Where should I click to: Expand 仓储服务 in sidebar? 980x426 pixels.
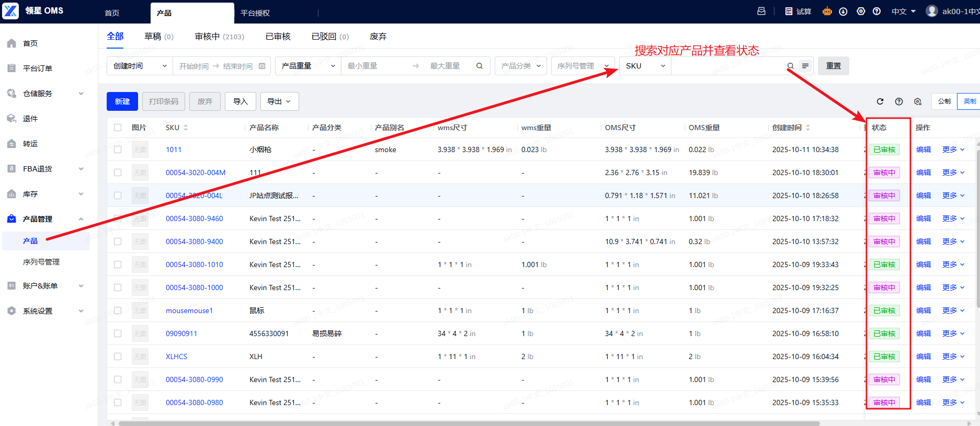click(81, 94)
